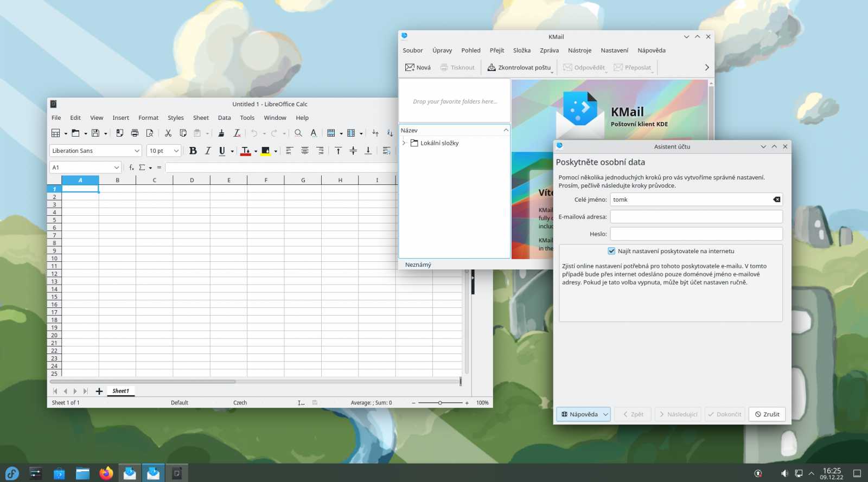Click the Align Top icon in Calc

click(x=338, y=151)
